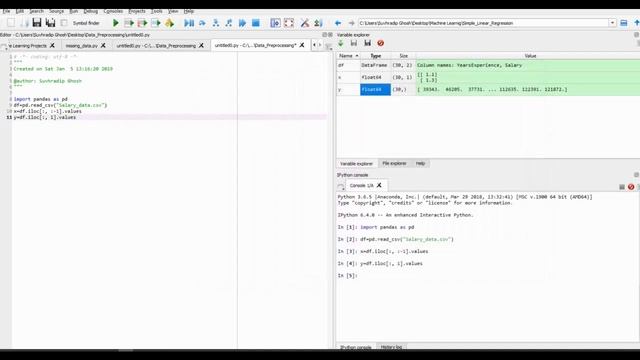The height and width of the screenshot is (360, 640).
Task: Open the Projects menu
Action: click(137, 11)
